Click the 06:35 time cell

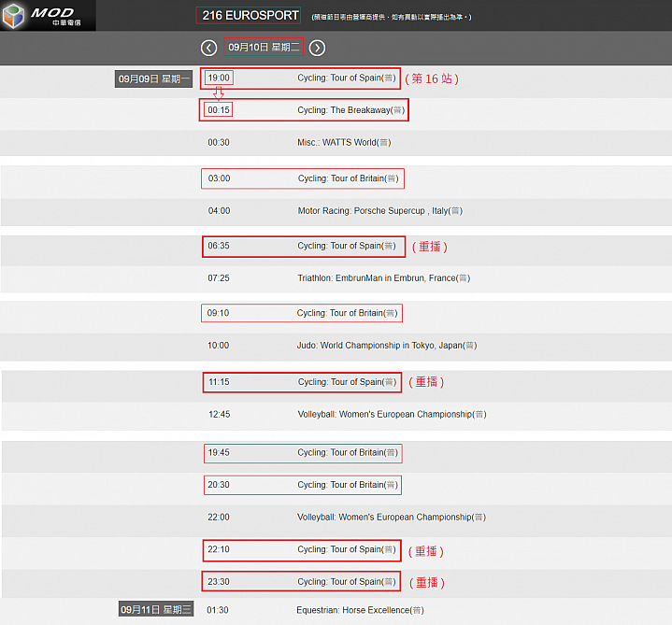(219, 246)
